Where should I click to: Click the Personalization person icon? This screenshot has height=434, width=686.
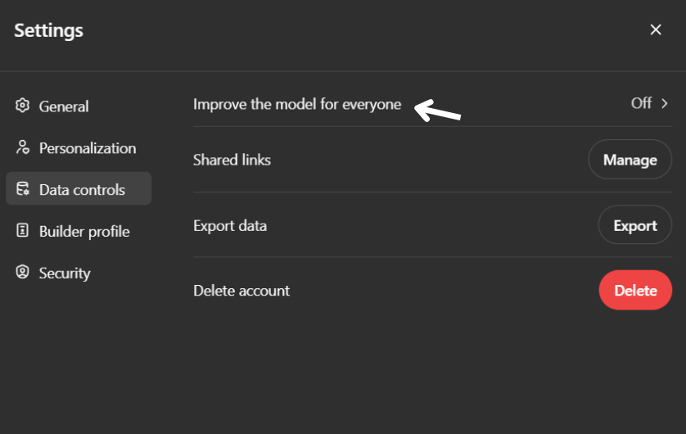(x=22, y=148)
